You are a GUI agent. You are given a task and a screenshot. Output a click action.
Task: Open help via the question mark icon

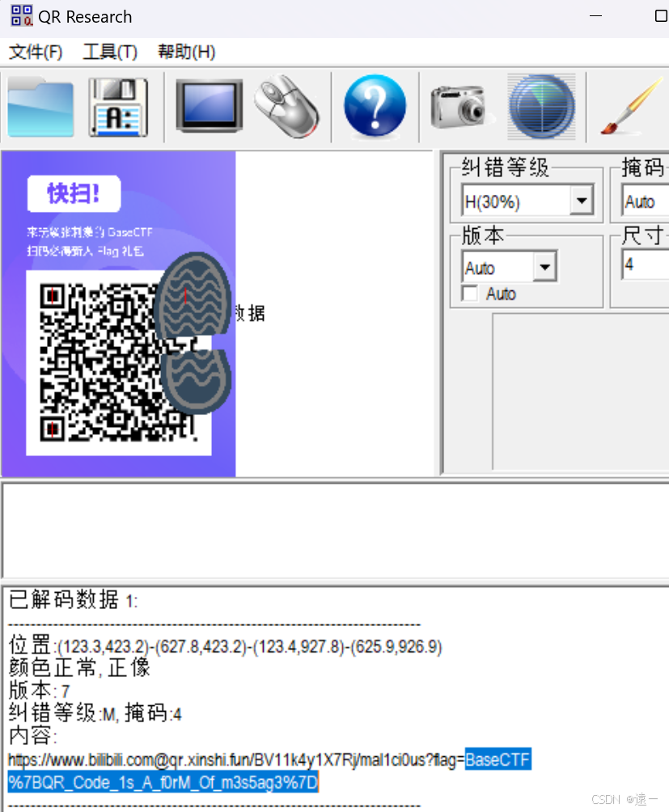(375, 106)
